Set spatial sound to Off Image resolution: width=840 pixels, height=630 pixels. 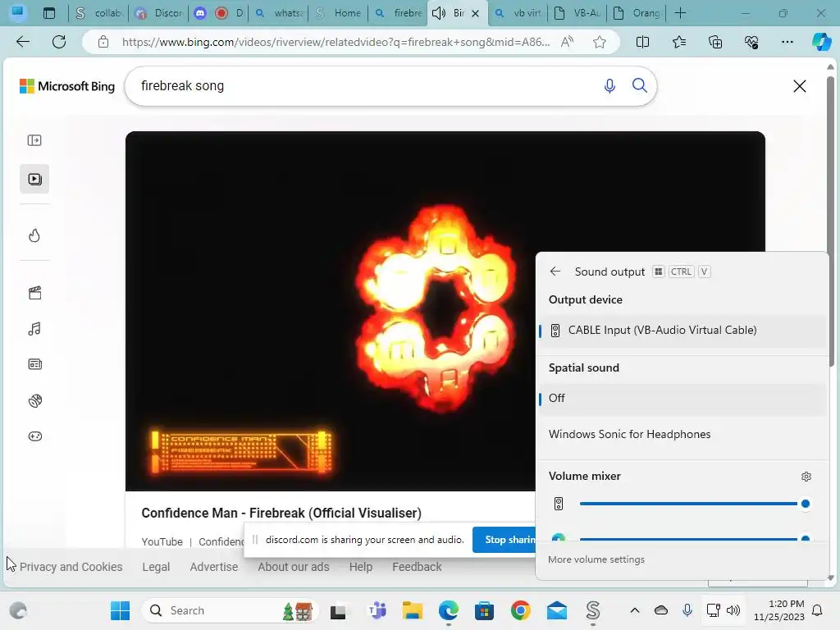click(x=682, y=399)
